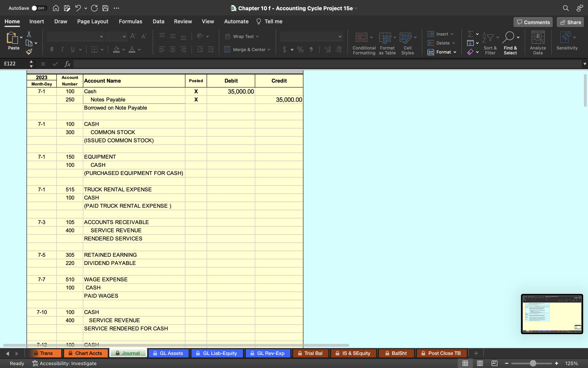Apply the Fill Color bucket
Screen dimensions: 588x368
tap(116, 49)
